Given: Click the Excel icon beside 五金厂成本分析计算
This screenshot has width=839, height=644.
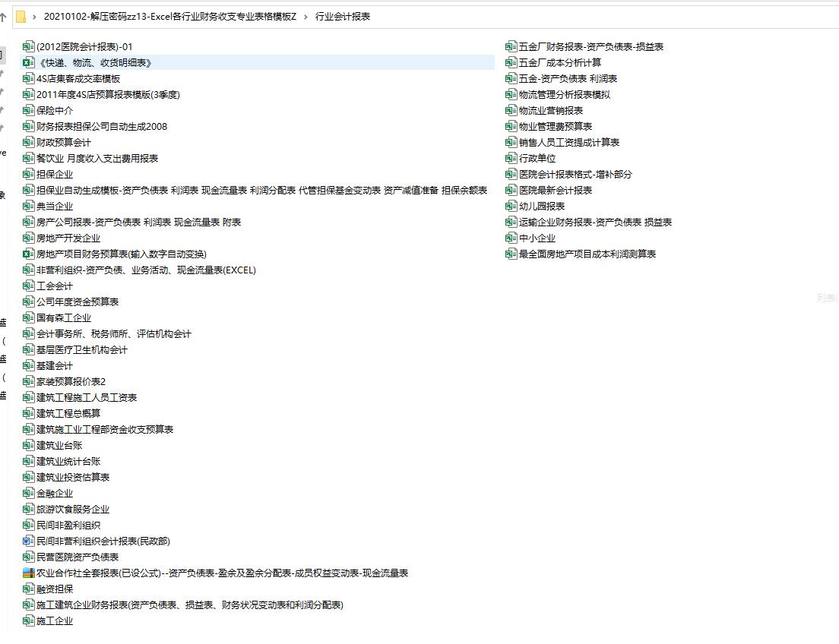Looking at the screenshot, I should point(511,62).
